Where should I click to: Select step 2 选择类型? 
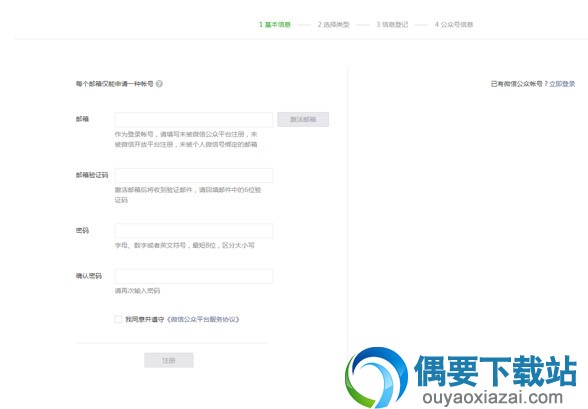333,25
